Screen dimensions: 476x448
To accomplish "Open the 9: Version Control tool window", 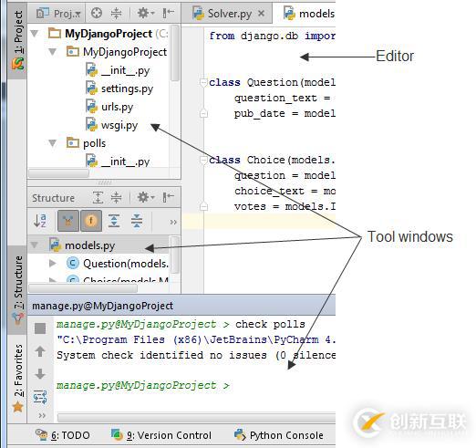I will 161,435.
